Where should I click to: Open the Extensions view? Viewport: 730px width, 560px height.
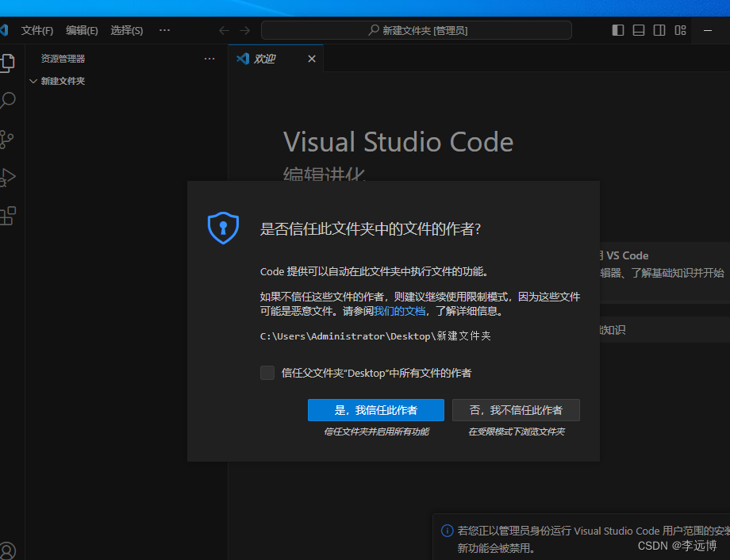pos(10,215)
